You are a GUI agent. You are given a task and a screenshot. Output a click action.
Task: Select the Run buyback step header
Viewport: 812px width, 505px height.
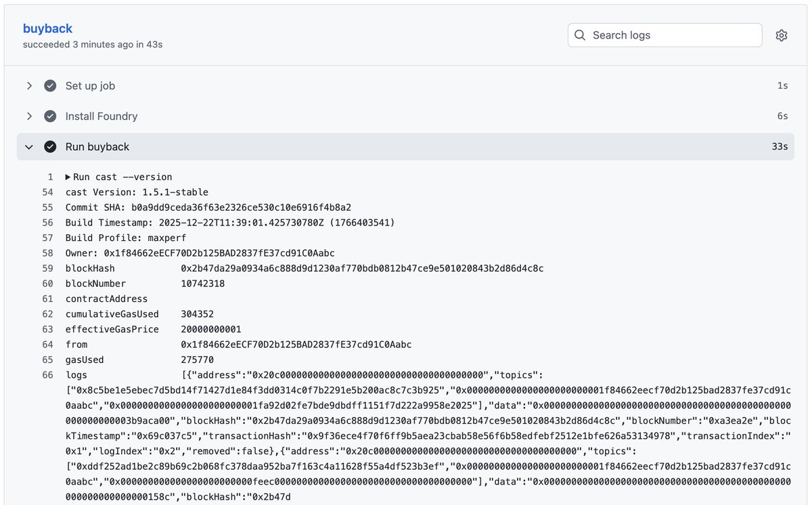click(x=405, y=147)
